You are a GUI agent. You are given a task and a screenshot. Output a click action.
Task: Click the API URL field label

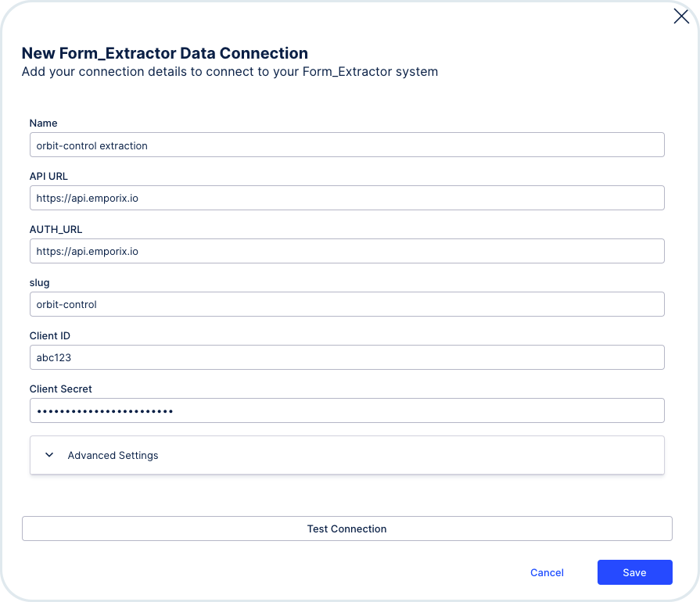(48, 176)
